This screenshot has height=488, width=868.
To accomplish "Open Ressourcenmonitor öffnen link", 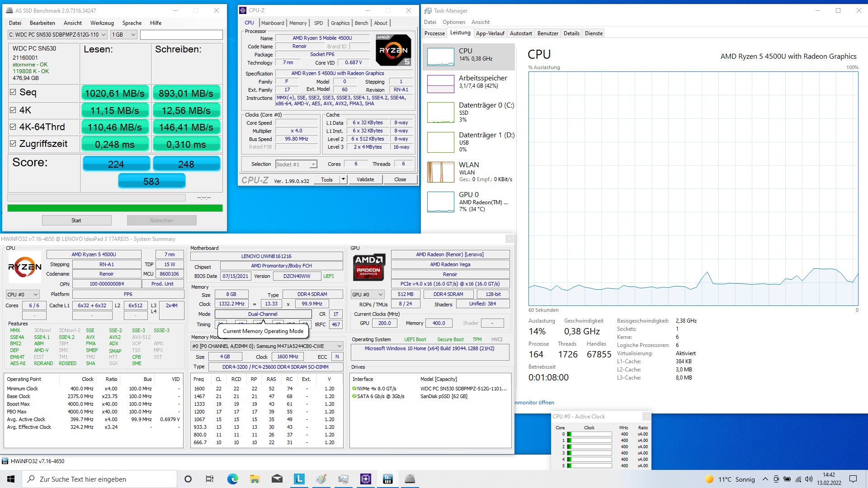I will [534, 403].
